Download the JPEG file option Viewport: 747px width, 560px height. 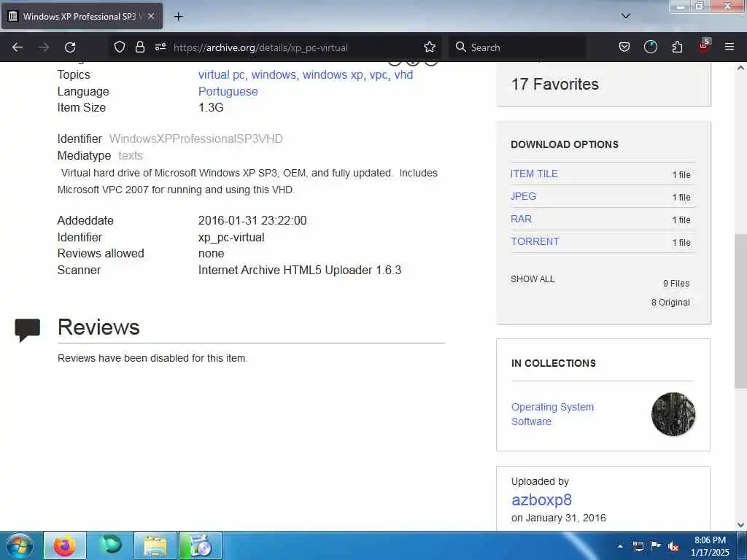click(x=523, y=196)
